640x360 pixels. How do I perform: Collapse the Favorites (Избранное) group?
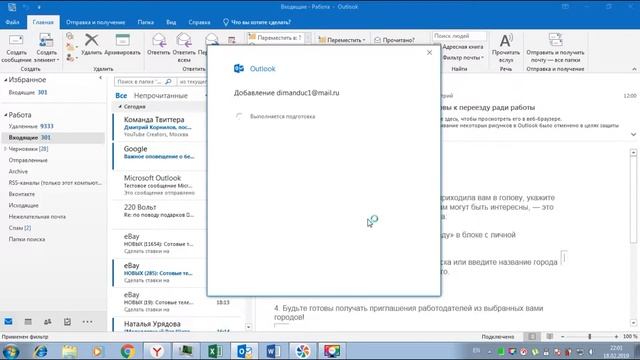pyautogui.click(x=6, y=80)
